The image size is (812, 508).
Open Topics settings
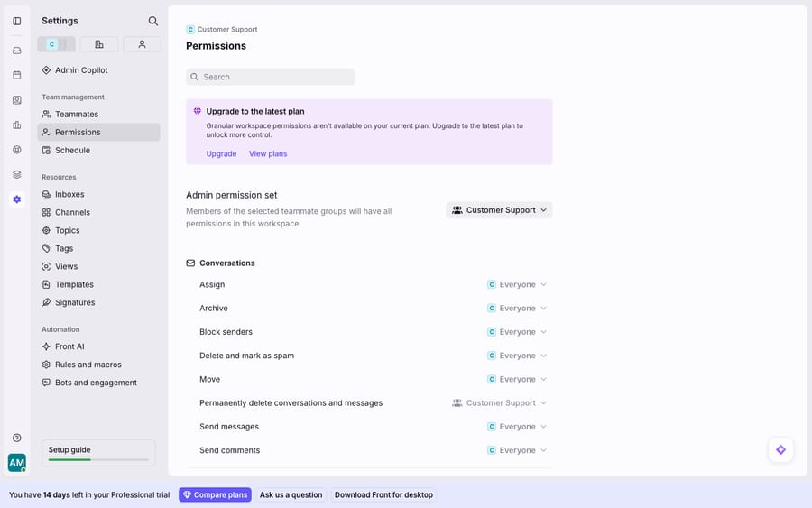98,230
